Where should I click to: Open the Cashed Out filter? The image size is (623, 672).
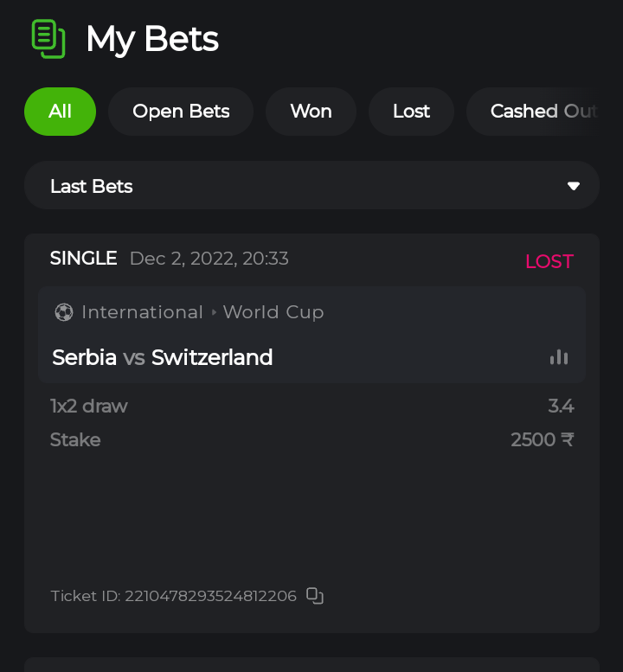pyautogui.click(x=542, y=112)
